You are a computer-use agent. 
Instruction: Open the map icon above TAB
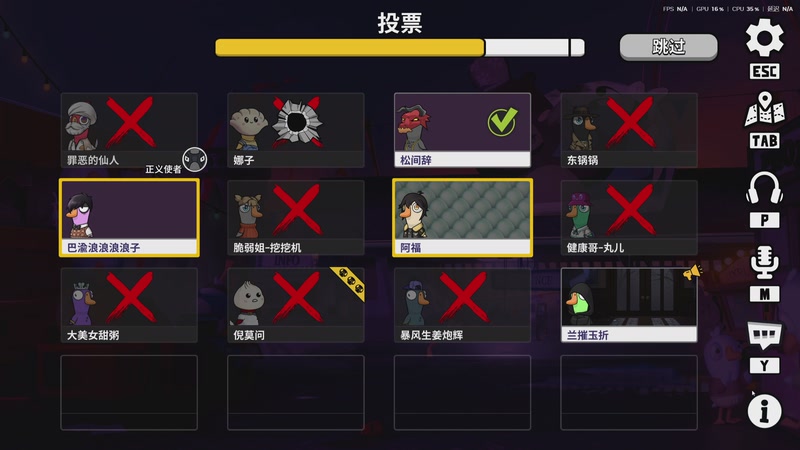click(764, 109)
